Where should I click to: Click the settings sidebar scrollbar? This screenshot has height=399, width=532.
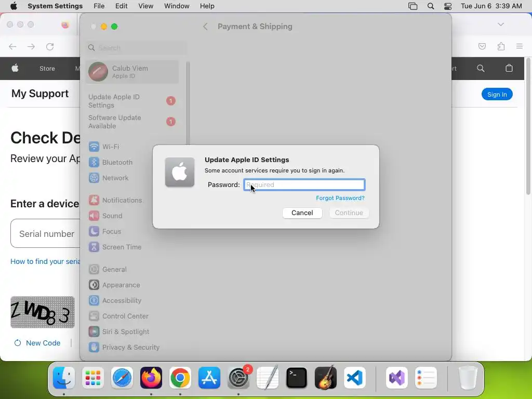point(188,103)
